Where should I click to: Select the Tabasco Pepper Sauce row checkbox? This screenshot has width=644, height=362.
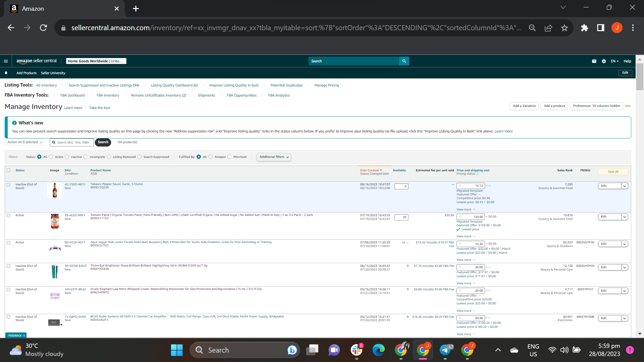click(8, 185)
